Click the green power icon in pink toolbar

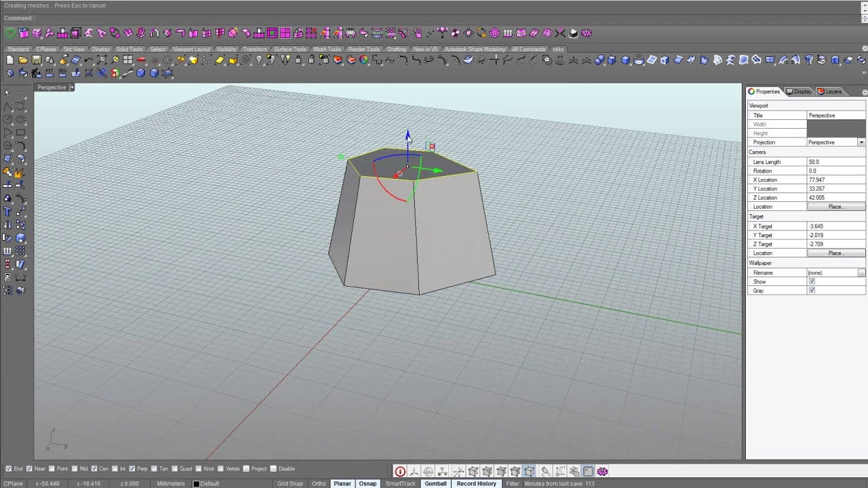click(10, 33)
